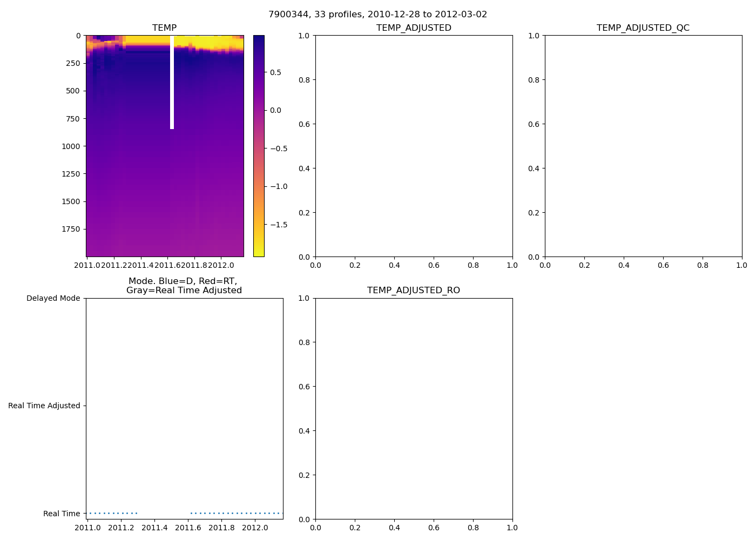Click inside the empty TEMP_ADJUSTED_RO plot area
Screen dimensions: 756x540
click(414, 408)
